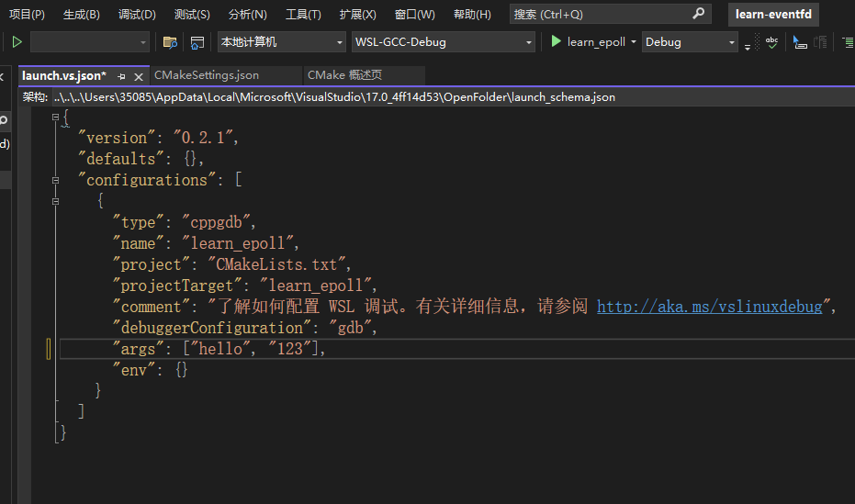Collapse the configurations array block

[x=55, y=180]
